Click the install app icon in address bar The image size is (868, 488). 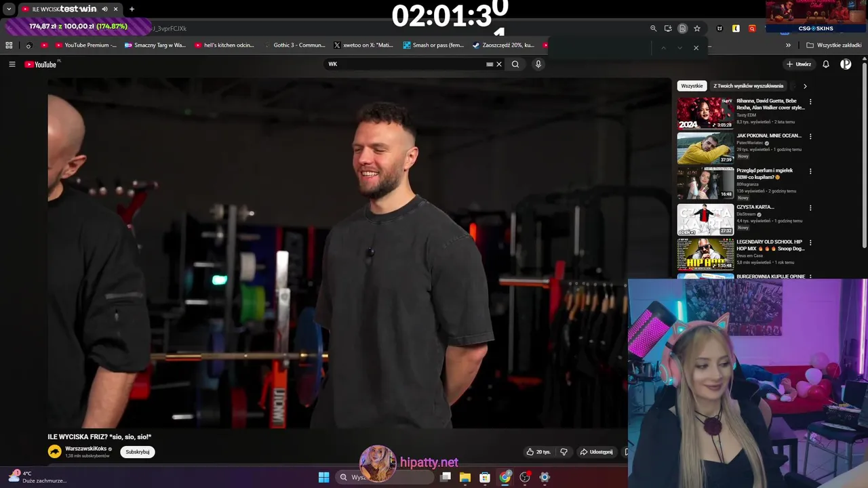(668, 28)
